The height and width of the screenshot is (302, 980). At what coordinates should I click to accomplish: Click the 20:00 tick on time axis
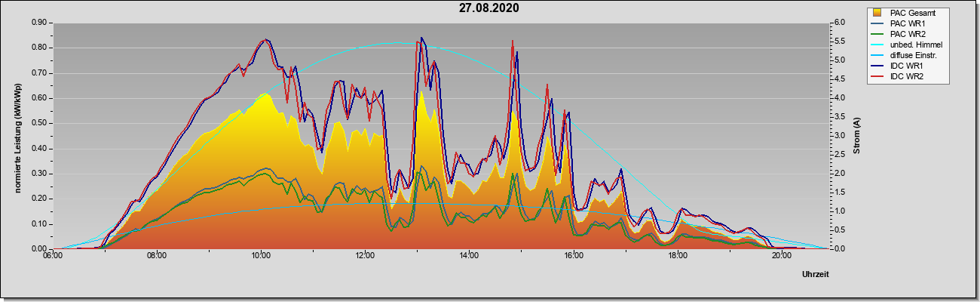pos(780,256)
